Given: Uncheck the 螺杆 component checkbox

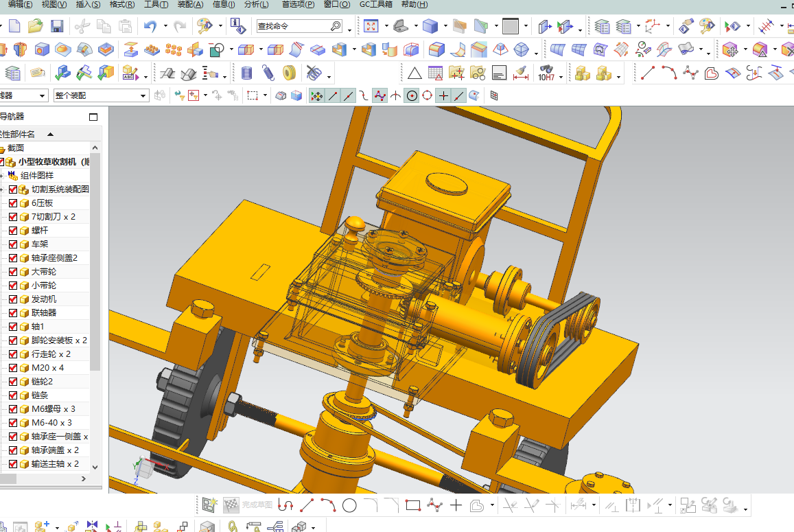Looking at the screenshot, I should point(13,231).
